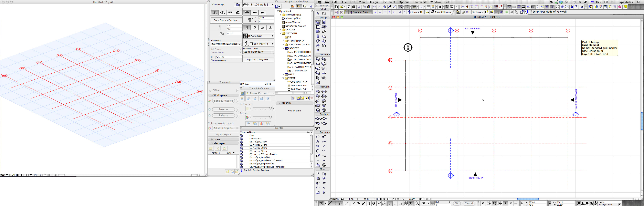Select the Fill tool in ToolBox
The image size is (644, 206).
pyautogui.click(x=318, y=146)
